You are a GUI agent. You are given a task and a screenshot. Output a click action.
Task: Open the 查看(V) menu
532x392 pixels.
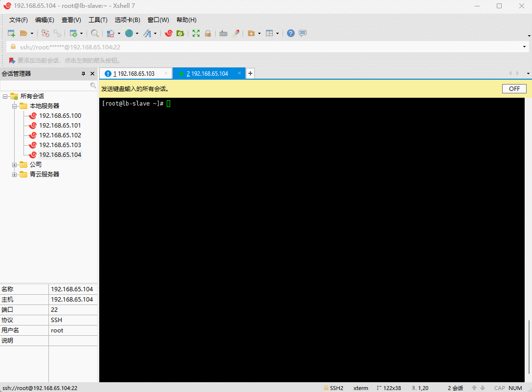point(71,20)
